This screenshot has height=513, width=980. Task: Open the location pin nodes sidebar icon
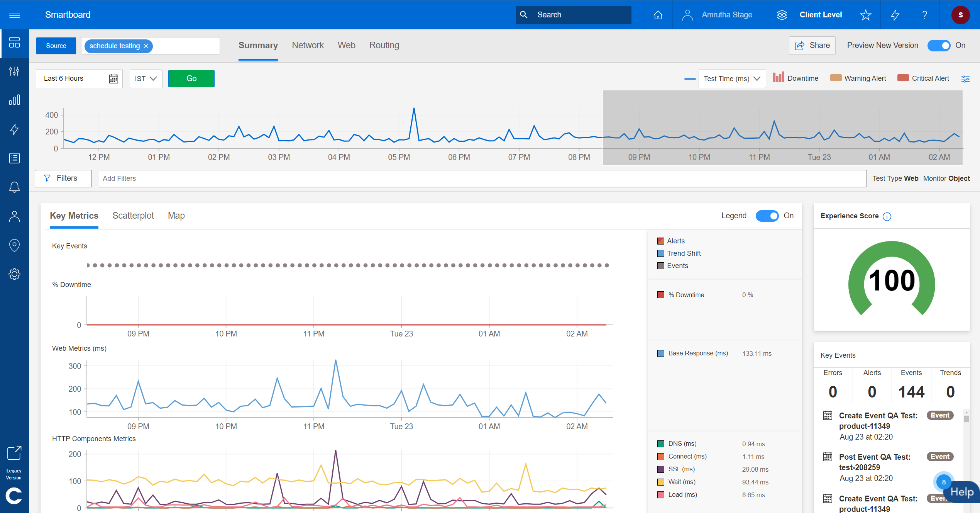click(14, 245)
